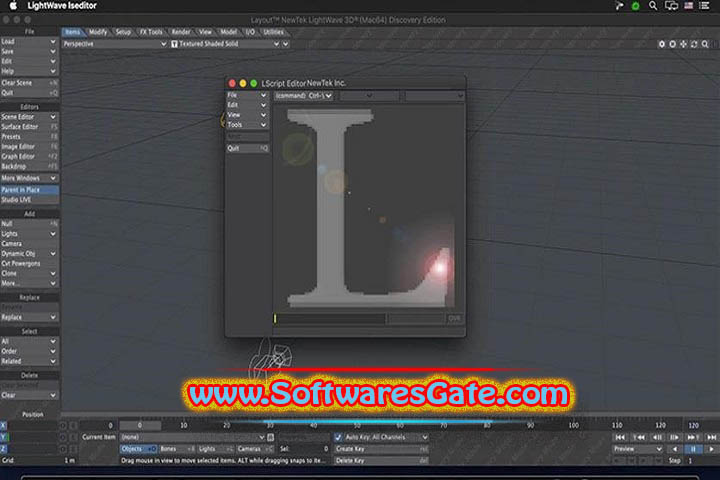Toggle the Y axis channel button
Viewport: 720px width, 480px height.
click(4, 437)
